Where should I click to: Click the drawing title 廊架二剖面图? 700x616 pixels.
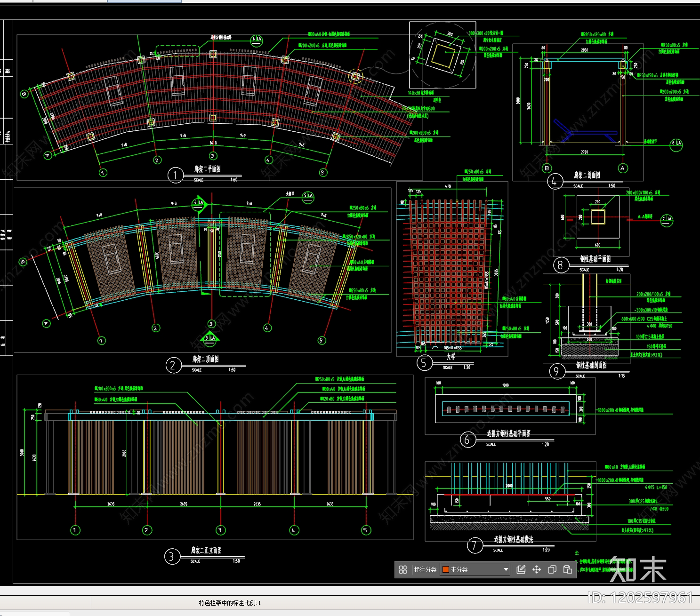pyautogui.click(x=587, y=175)
